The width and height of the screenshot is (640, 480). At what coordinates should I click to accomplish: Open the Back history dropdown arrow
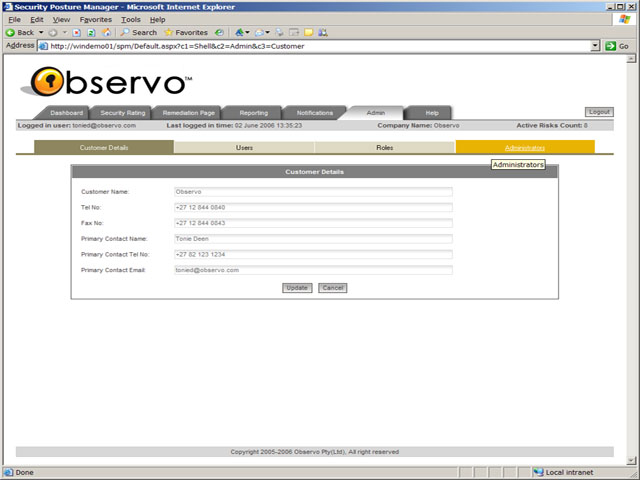pos(41,33)
